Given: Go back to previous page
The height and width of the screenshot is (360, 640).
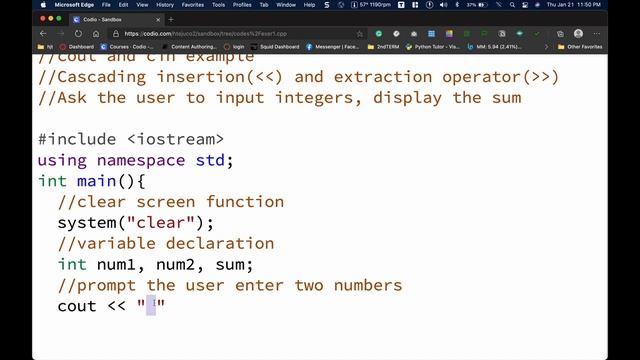Looking at the screenshot, I should pos(43,33).
